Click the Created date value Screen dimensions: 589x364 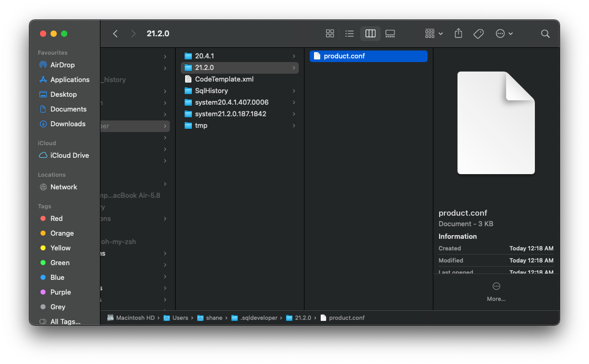tap(531, 248)
